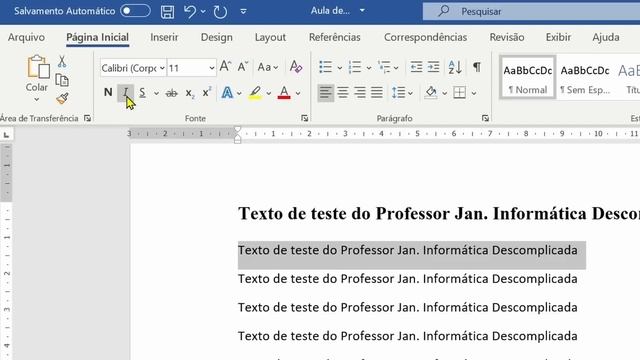Open the font color dropdown arrow

[298, 93]
